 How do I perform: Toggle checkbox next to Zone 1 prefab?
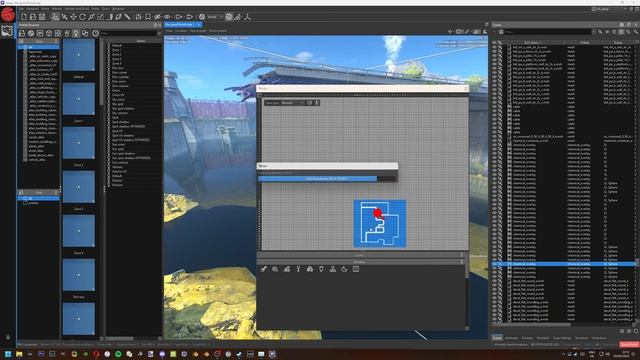click(x=109, y=50)
